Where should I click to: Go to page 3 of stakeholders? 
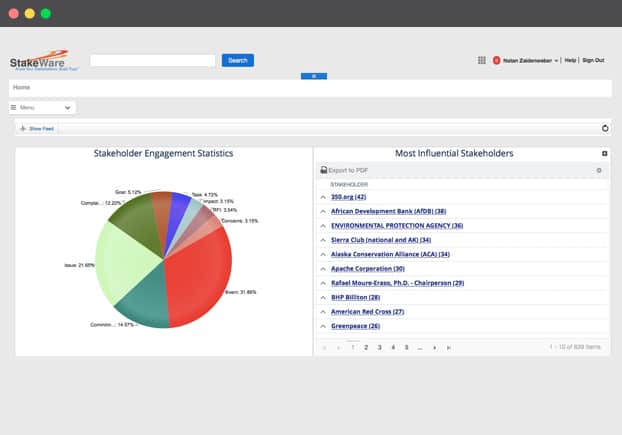pos(379,347)
